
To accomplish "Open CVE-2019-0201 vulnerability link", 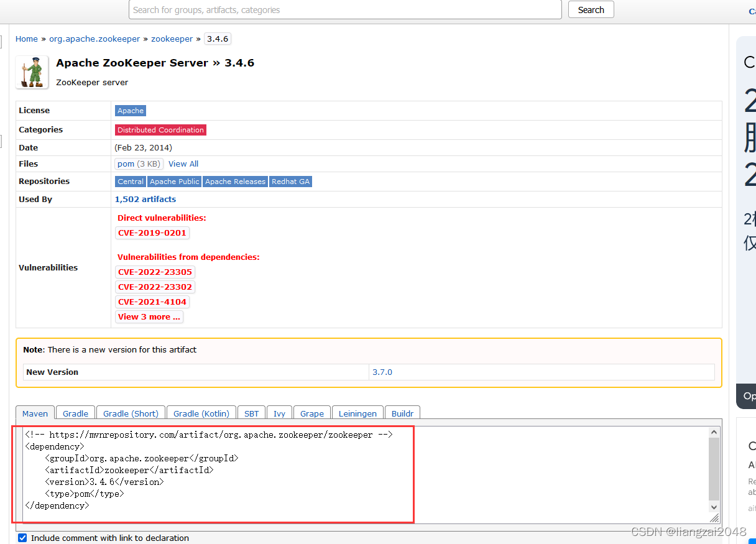I will click(x=152, y=233).
